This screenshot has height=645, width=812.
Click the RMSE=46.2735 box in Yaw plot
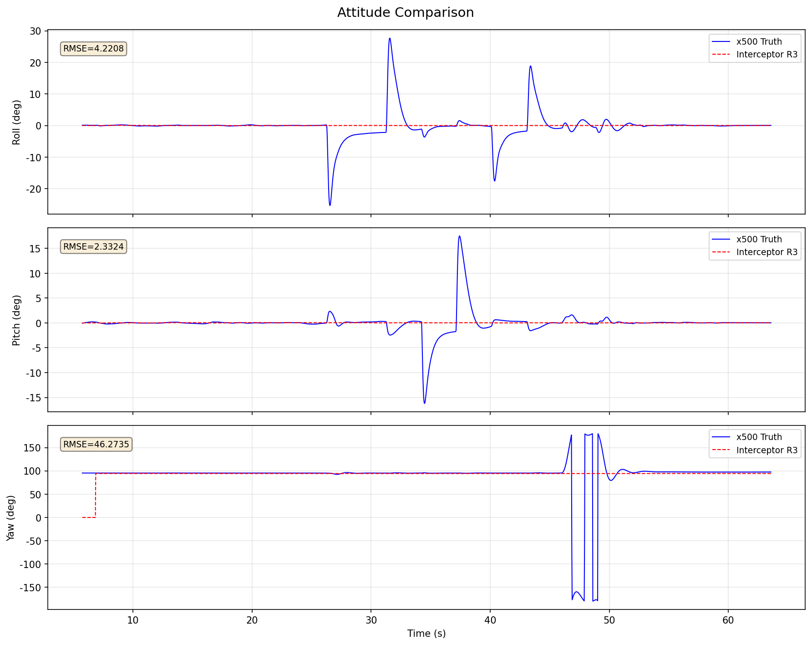coord(96,445)
